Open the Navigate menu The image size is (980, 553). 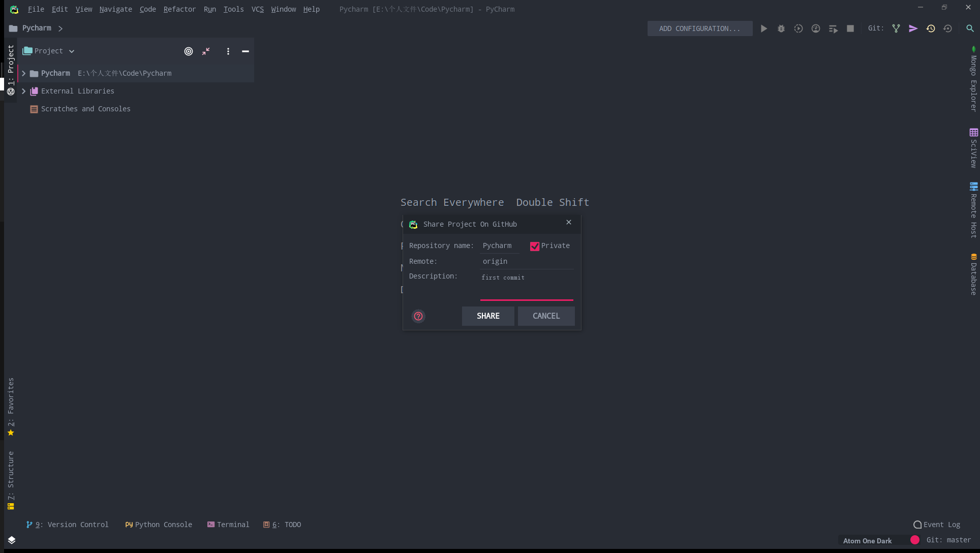pyautogui.click(x=116, y=9)
